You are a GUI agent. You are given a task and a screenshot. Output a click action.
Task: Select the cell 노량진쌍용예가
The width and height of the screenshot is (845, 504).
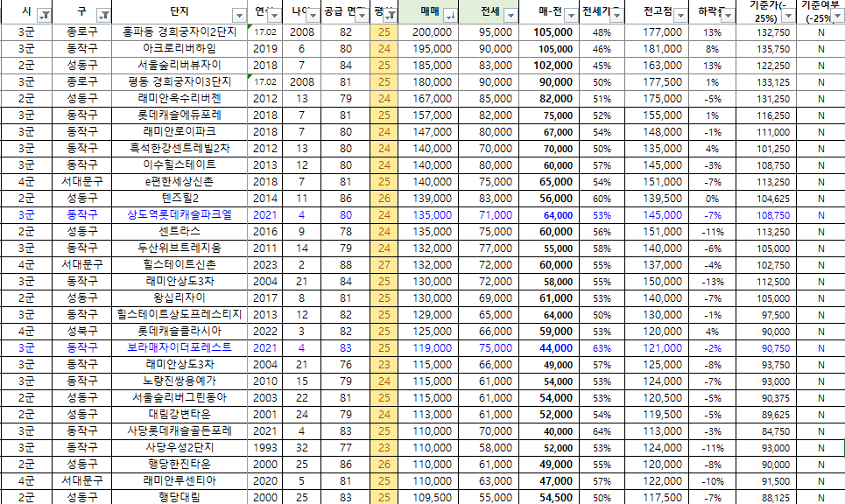pos(180,381)
